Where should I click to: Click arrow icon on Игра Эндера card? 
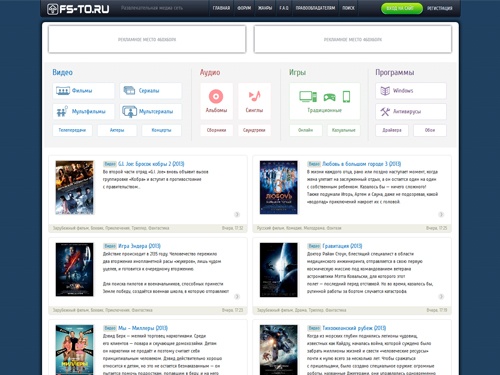237,296
